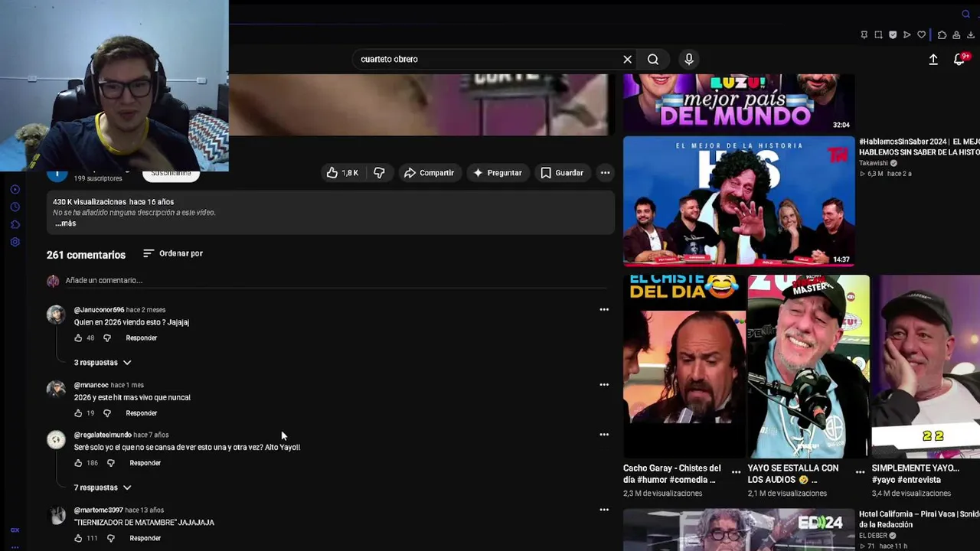The width and height of the screenshot is (980, 551).
Task: Dislike the TIERNIZADOR DE MATAMBRE comment
Action: click(111, 538)
